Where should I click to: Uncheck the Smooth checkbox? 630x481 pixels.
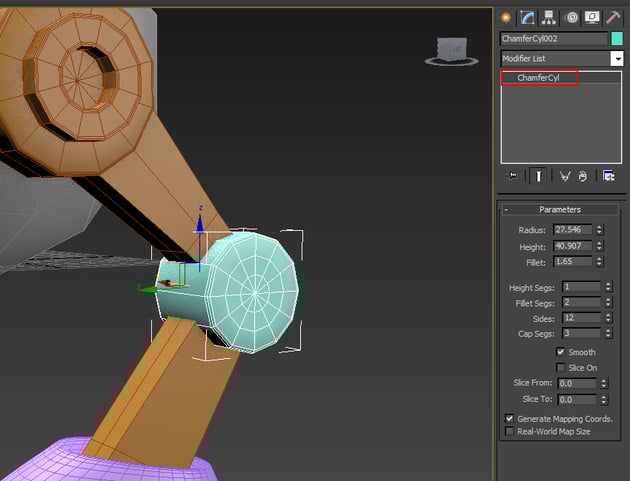[561, 352]
